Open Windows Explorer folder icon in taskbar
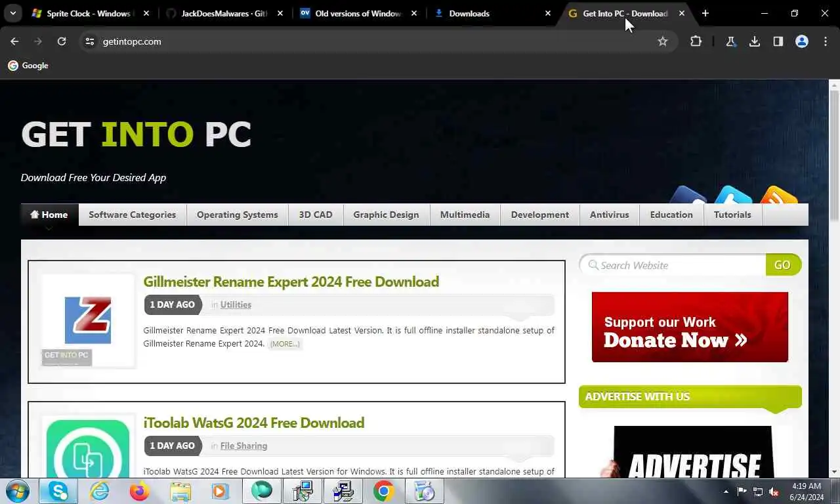 [180, 491]
